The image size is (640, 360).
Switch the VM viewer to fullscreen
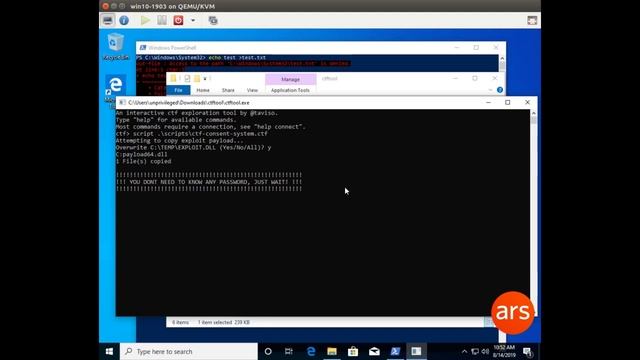[532, 20]
